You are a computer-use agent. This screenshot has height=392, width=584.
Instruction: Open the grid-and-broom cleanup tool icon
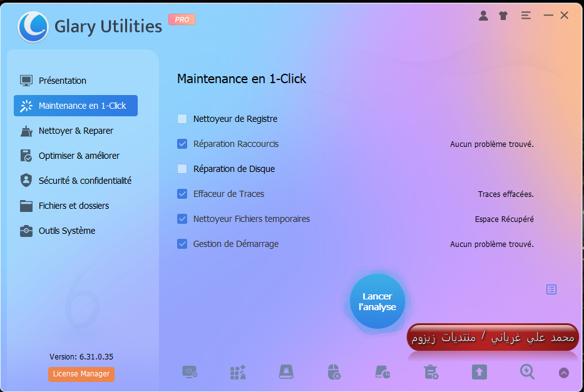tap(238, 372)
